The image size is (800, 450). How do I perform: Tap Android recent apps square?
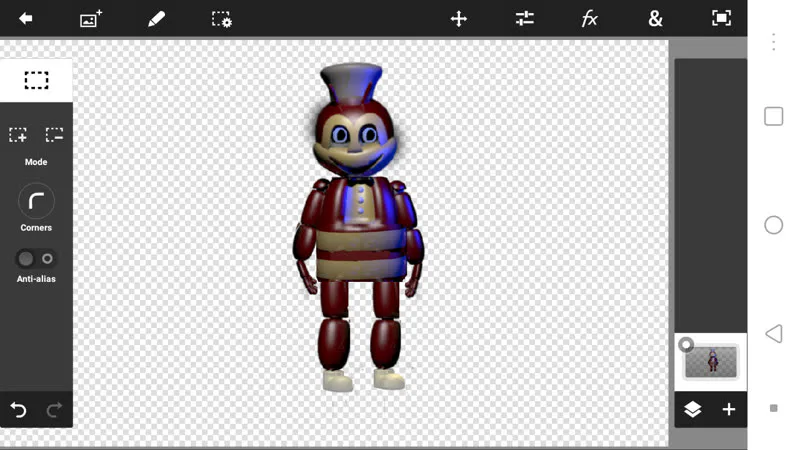point(773,116)
